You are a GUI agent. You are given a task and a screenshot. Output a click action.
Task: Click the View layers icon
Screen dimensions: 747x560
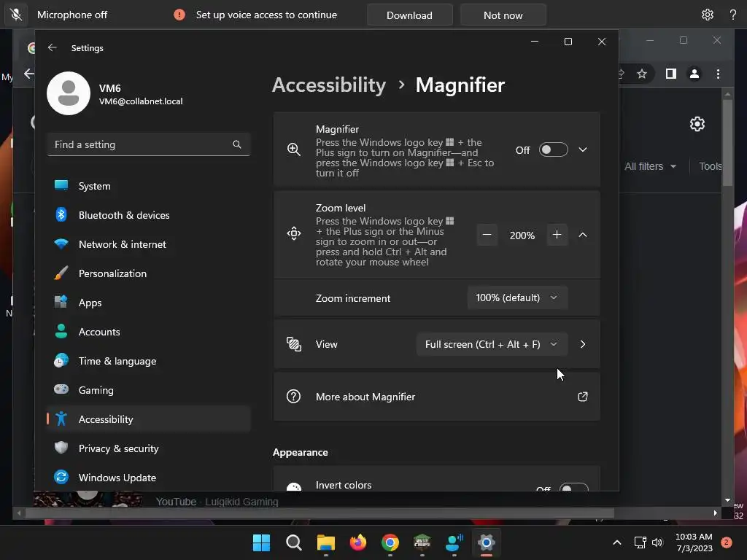pos(294,344)
